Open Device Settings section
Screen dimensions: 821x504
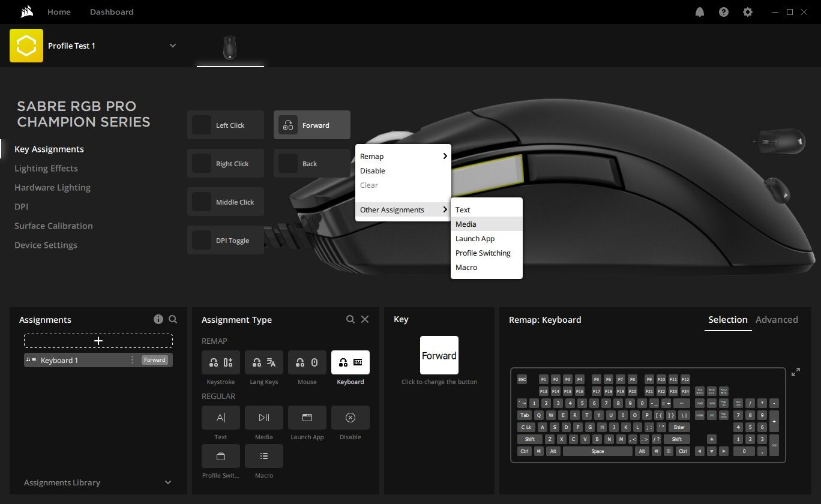click(46, 245)
